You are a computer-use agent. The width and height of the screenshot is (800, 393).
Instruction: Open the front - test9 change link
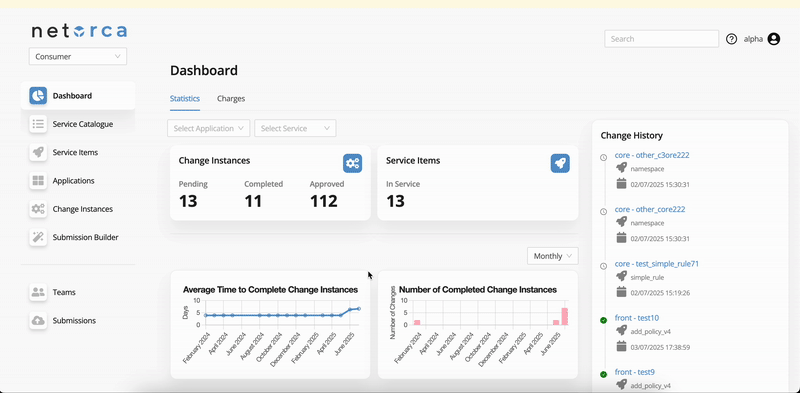pos(635,372)
